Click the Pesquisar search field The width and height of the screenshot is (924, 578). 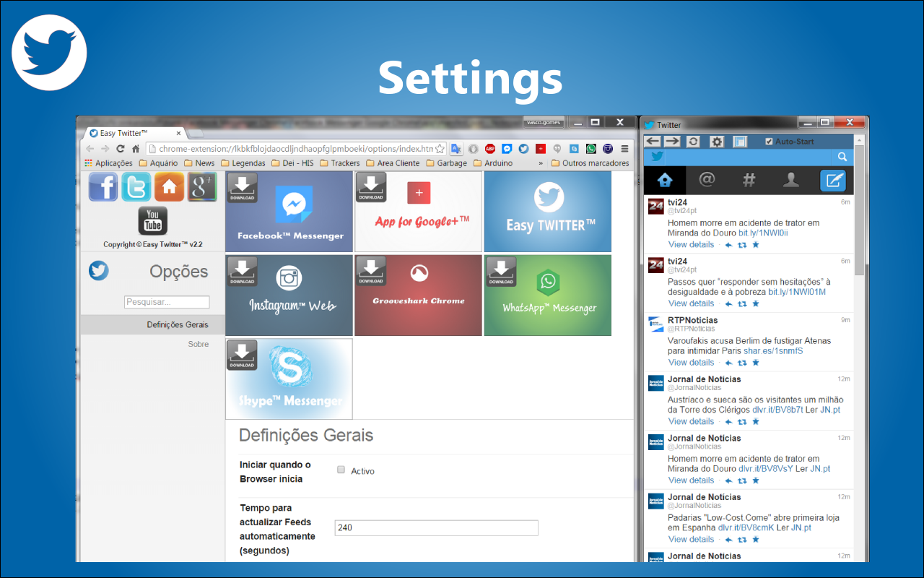167,302
